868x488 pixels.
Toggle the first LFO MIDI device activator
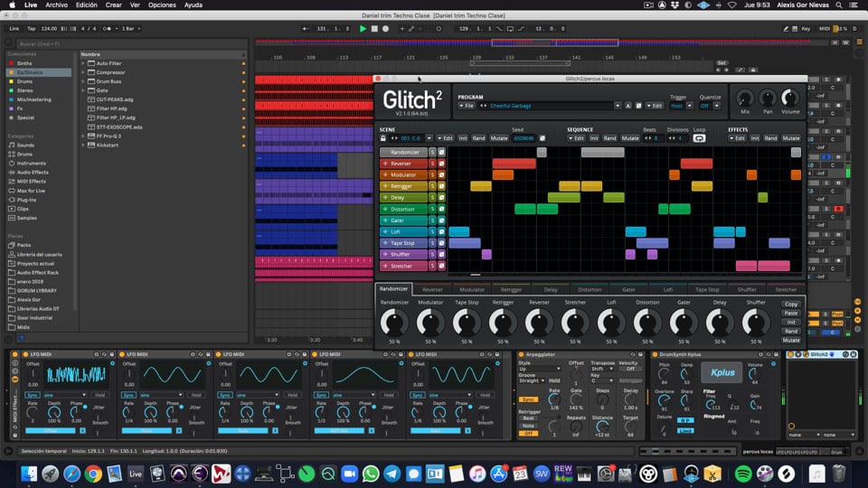pyautogui.click(x=25, y=354)
